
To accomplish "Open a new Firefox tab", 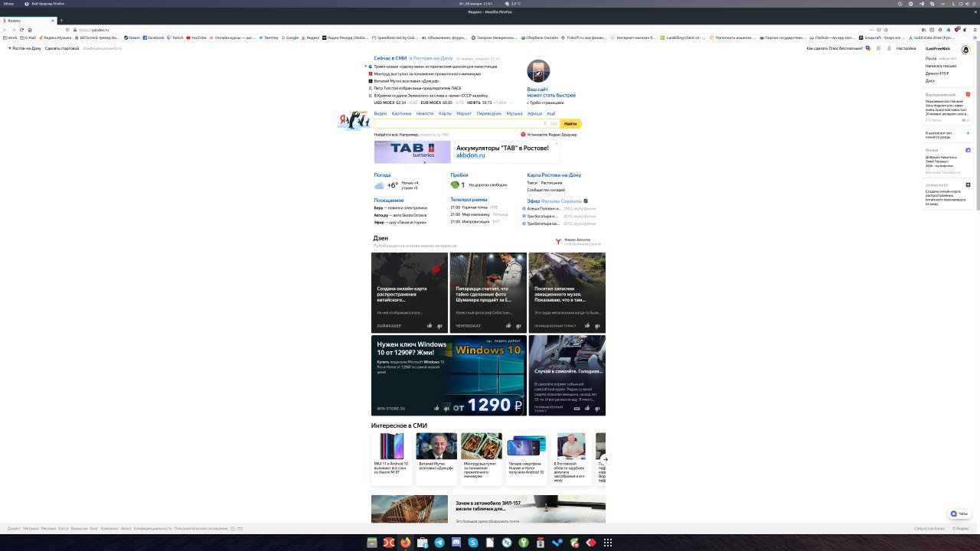I will point(61,21).
